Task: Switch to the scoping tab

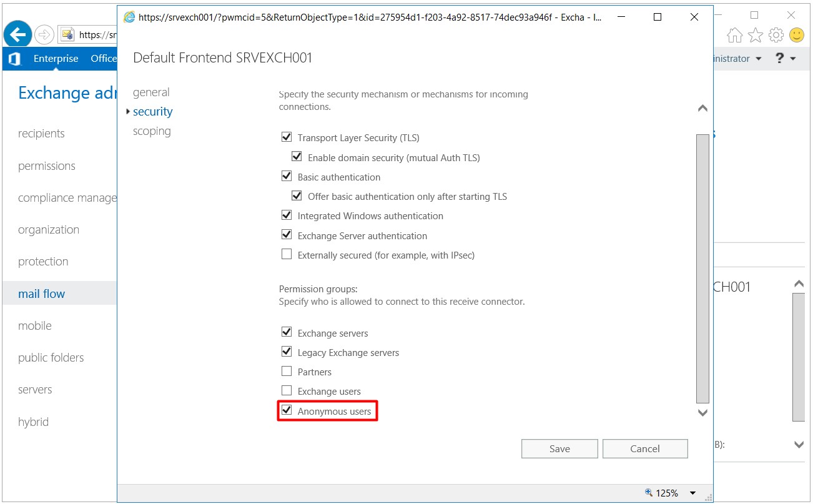Action: coord(152,131)
